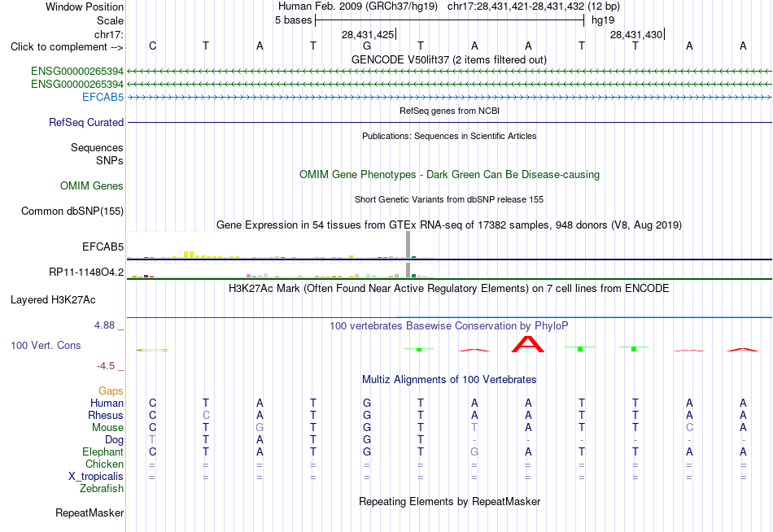Select the blue EFCAB5 gene label in GENCODE track
773x532 pixels.
click(x=103, y=97)
